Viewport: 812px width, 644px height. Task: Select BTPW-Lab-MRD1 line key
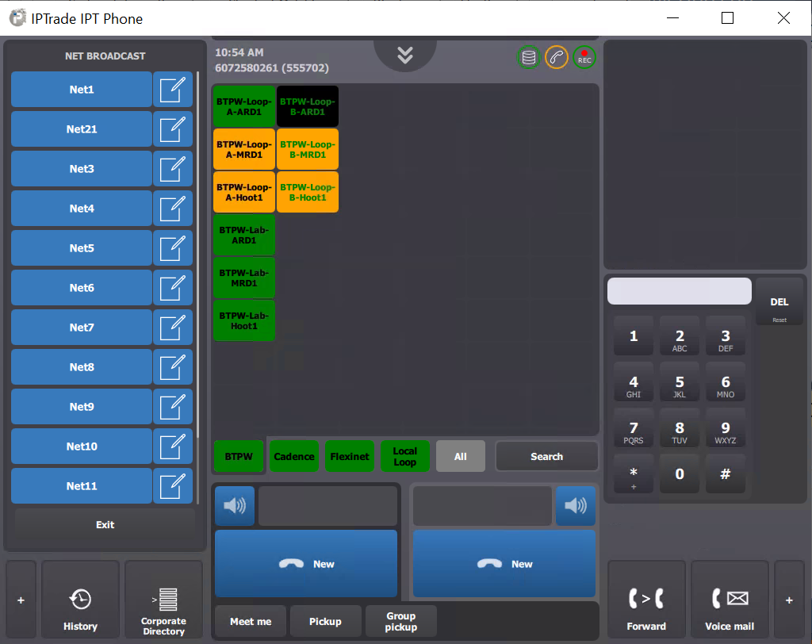tap(244, 278)
